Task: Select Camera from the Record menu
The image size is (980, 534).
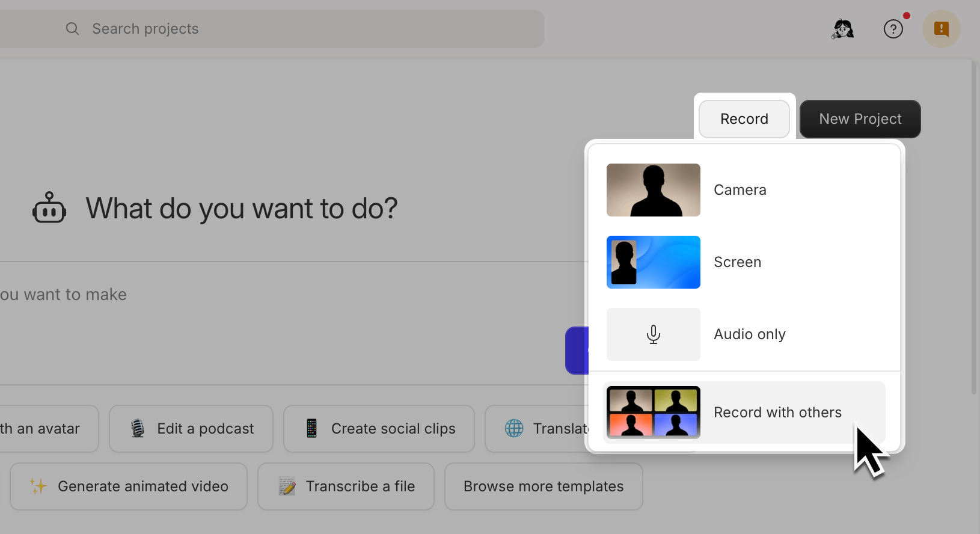Action: [x=740, y=190]
